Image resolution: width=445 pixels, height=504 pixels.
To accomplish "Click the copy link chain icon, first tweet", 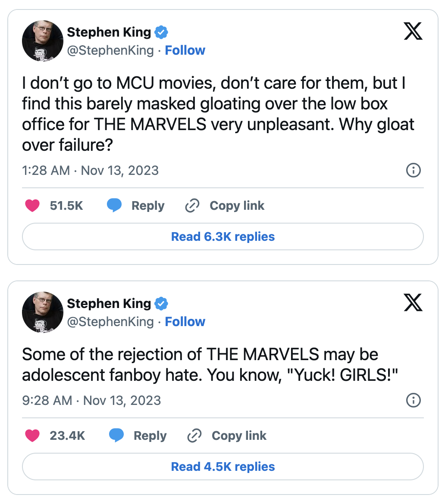I will 191,206.
